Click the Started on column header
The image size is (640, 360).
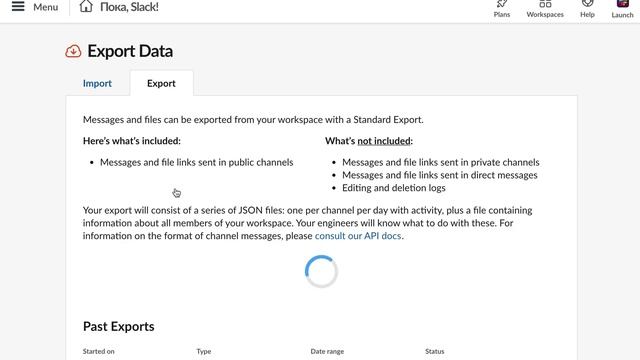(98, 351)
